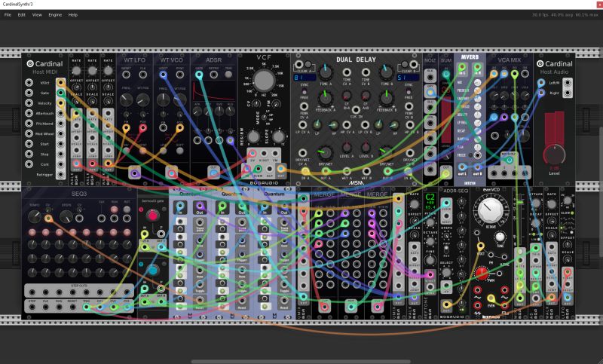Click the Host MIDI Gate output jack
The height and width of the screenshot is (364, 603).
click(60, 93)
